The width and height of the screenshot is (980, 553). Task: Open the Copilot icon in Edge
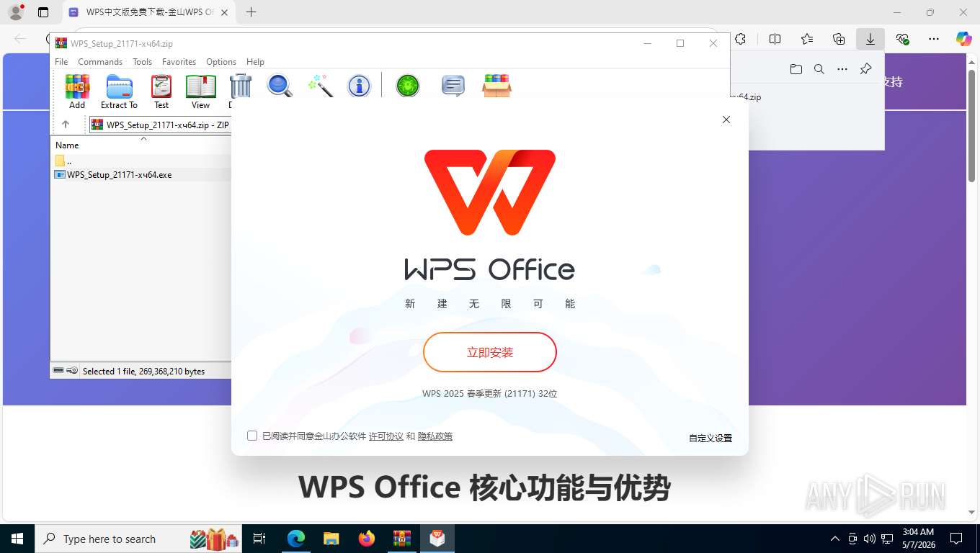click(964, 39)
